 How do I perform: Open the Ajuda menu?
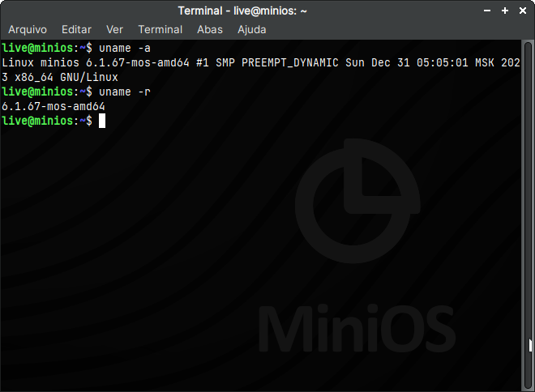tap(252, 30)
